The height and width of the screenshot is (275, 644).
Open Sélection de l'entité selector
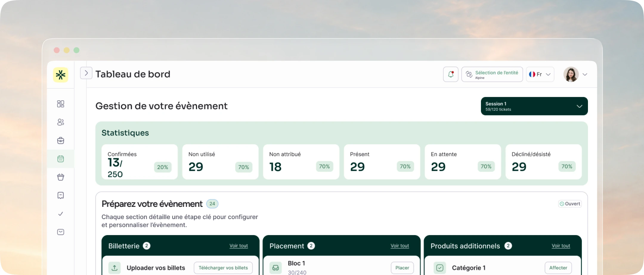(x=492, y=74)
